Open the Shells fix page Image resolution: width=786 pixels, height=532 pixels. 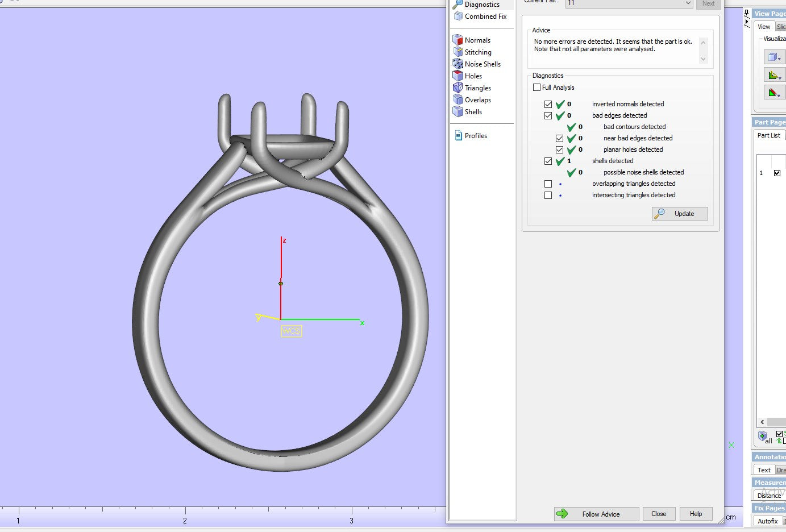pos(473,112)
